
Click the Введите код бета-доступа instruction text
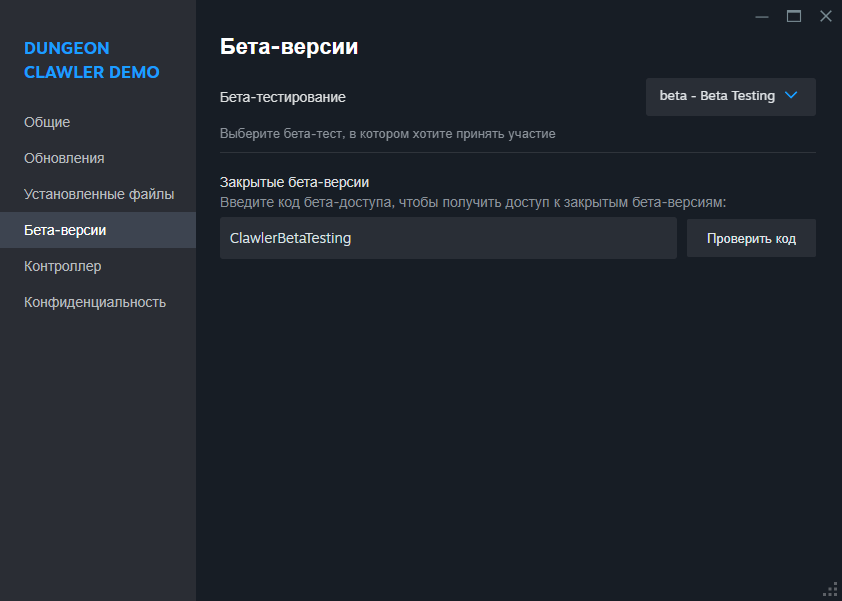point(473,202)
